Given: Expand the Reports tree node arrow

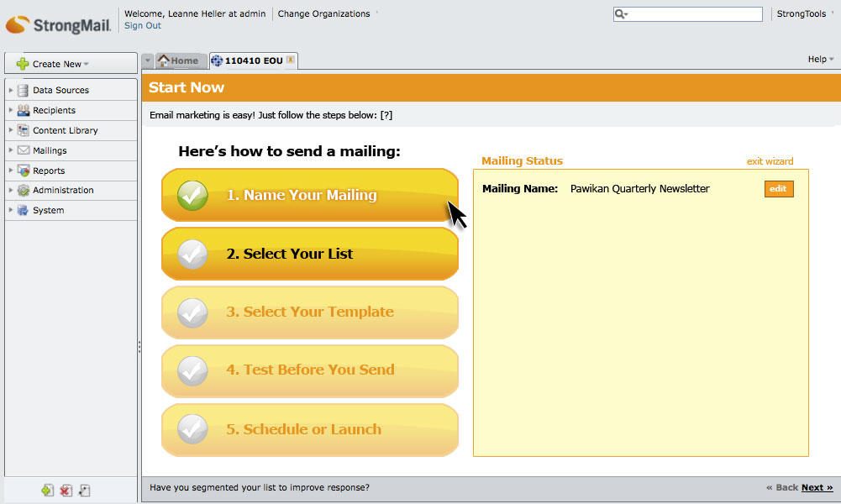Looking at the screenshot, I should click(10, 171).
